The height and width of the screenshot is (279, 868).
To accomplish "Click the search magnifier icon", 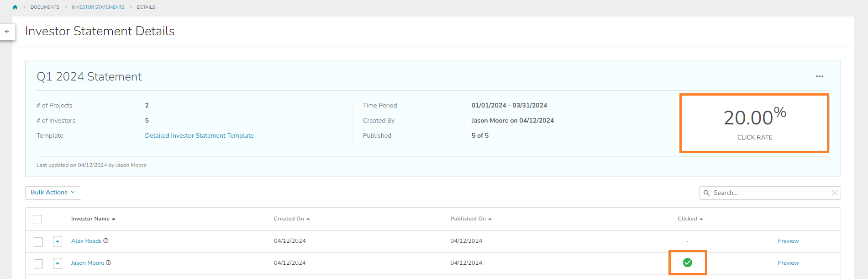I will coord(706,193).
